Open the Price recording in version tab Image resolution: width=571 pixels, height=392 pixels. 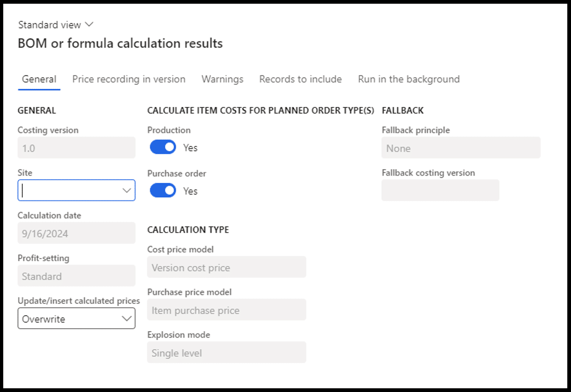[129, 79]
